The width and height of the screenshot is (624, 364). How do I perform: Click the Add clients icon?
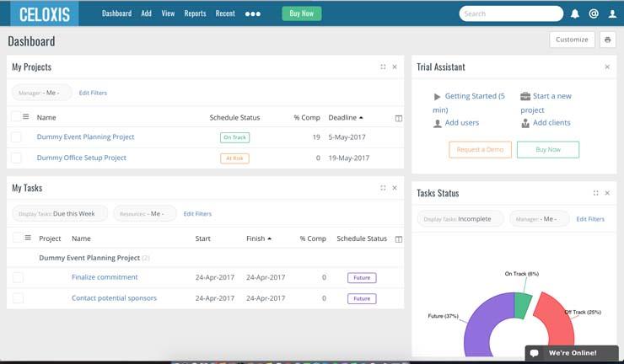pos(525,123)
